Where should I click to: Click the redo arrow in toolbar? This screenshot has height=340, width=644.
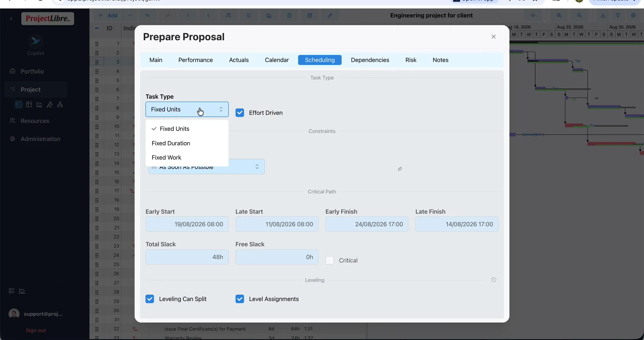pos(168,16)
